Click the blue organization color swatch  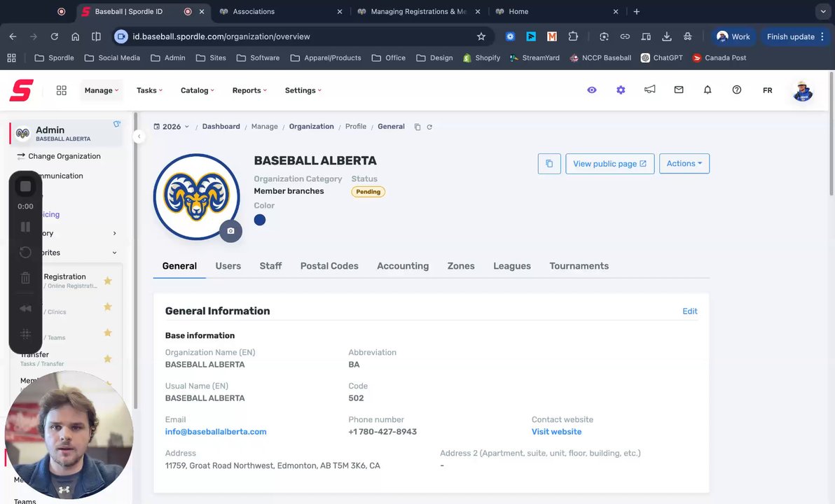click(x=260, y=220)
